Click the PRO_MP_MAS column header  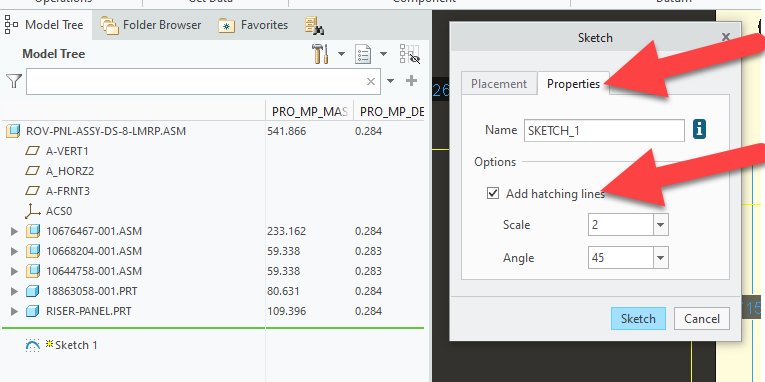309,112
